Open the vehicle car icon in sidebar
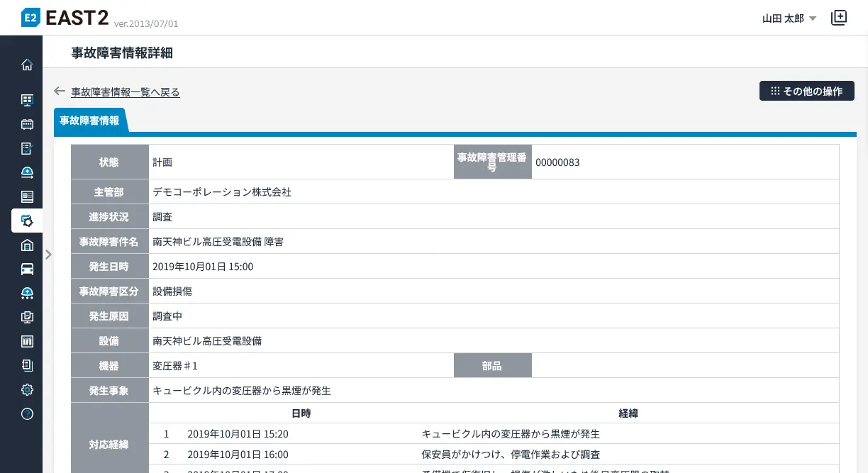Image resolution: width=868 pixels, height=473 pixels. [x=27, y=269]
